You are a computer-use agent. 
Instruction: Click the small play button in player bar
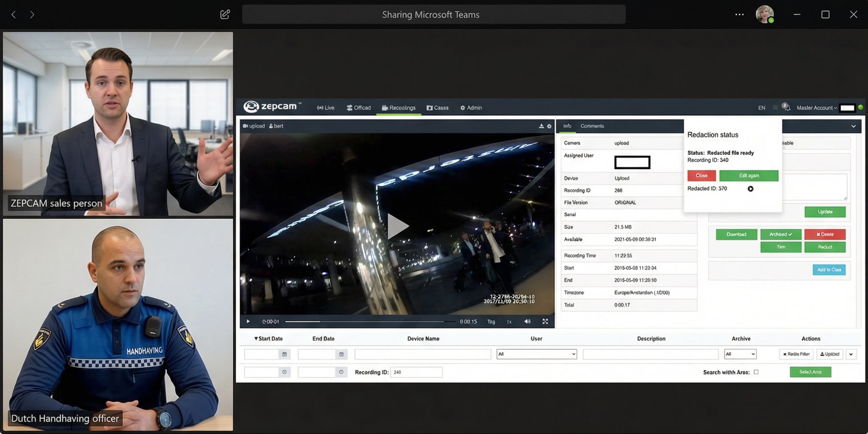(x=248, y=322)
